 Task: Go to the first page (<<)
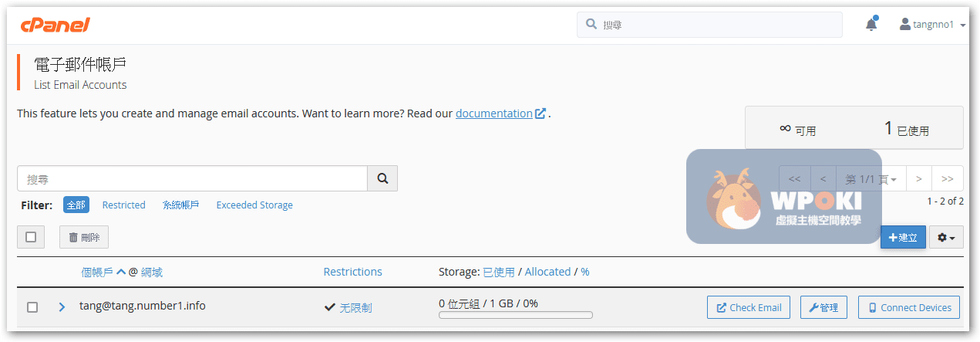click(x=794, y=179)
